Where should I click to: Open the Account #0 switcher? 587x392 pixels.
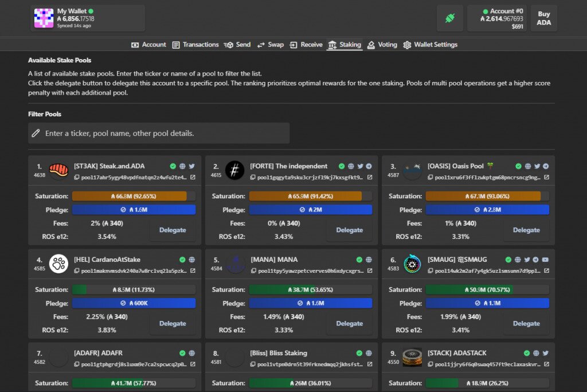coord(496,18)
